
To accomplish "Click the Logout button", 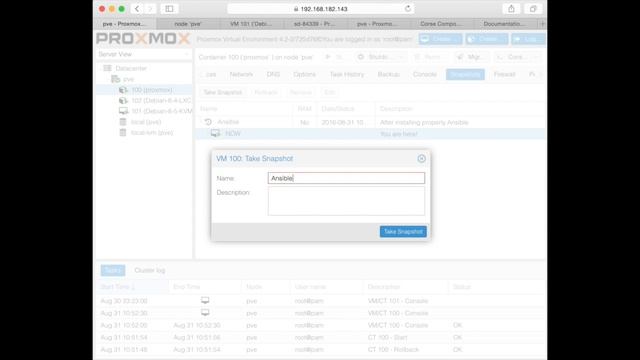I will (528, 39).
